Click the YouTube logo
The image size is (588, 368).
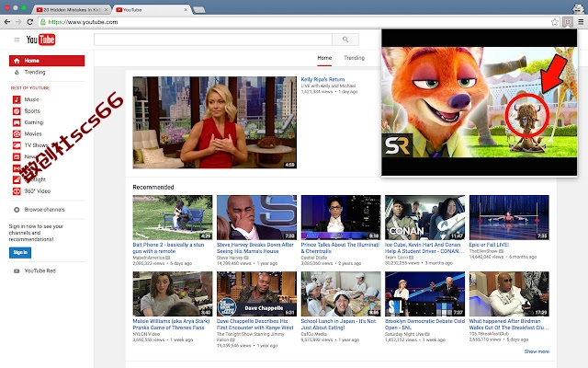[x=40, y=40]
